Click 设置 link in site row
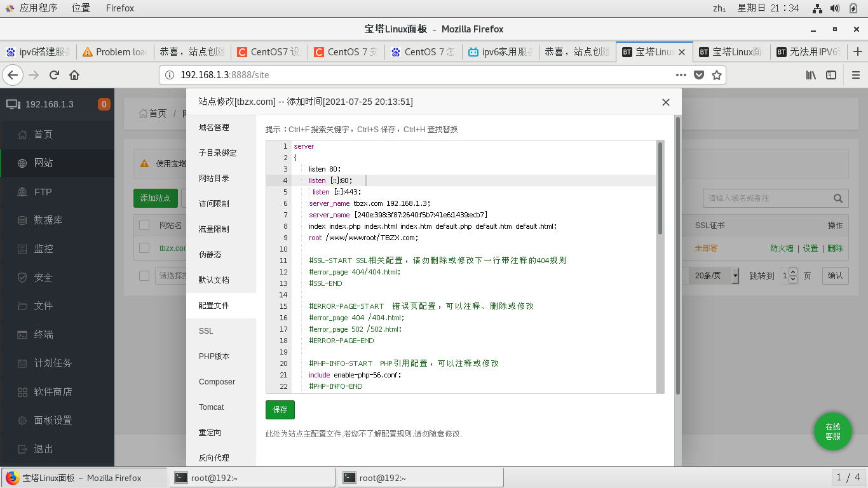 click(810, 248)
